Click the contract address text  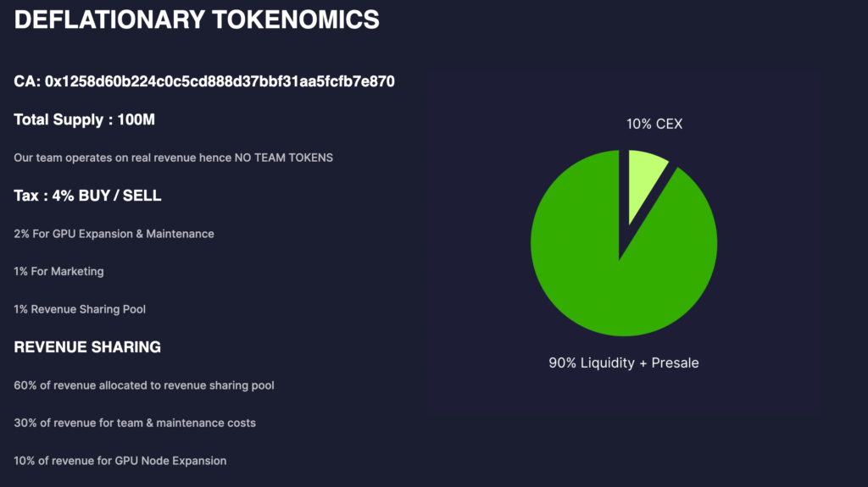point(204,82)
